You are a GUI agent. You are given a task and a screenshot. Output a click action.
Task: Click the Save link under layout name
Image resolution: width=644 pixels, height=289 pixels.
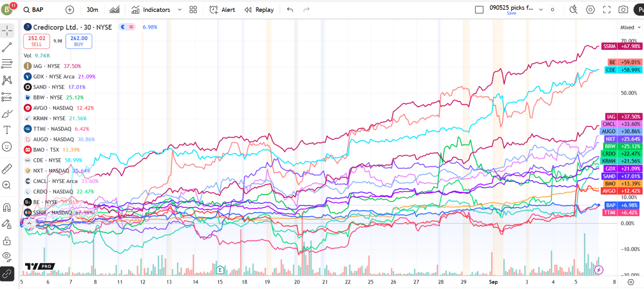[511, 13]
